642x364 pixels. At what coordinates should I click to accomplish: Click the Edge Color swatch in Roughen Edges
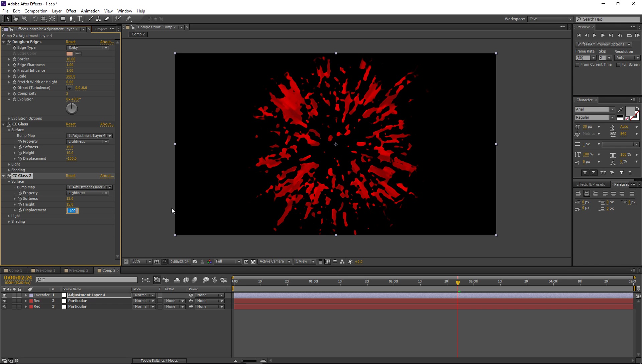coord(69,53)
